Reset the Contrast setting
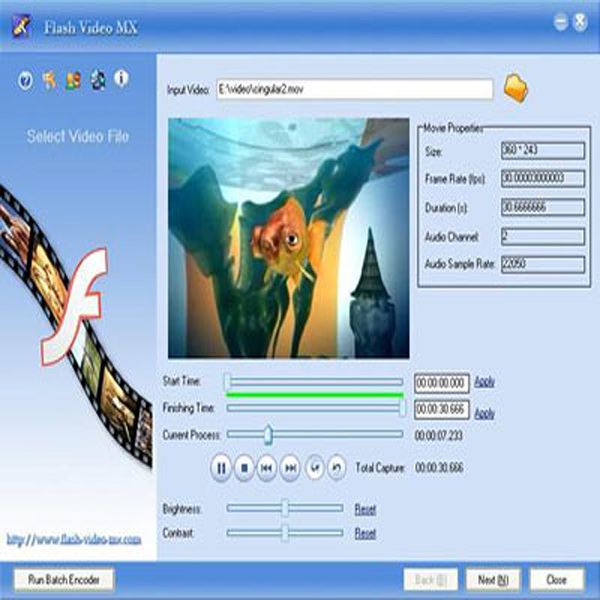600x600 pixels. (365, 533)
